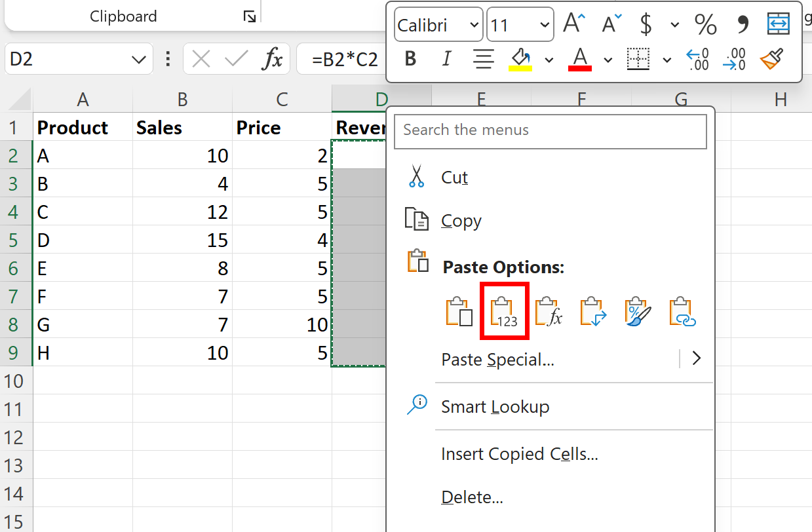Open the font size dropdown
The height and width of the screenshot is (532, 812).
520,24
